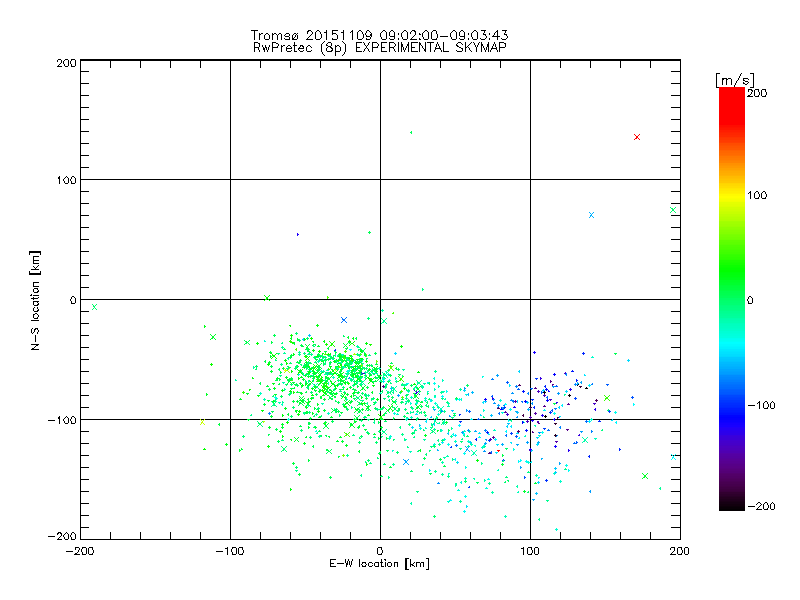This screenshot has width=800, height=600.
Task: Click the y-axis tick label '200' at top
Action: (x=66, y=63)
